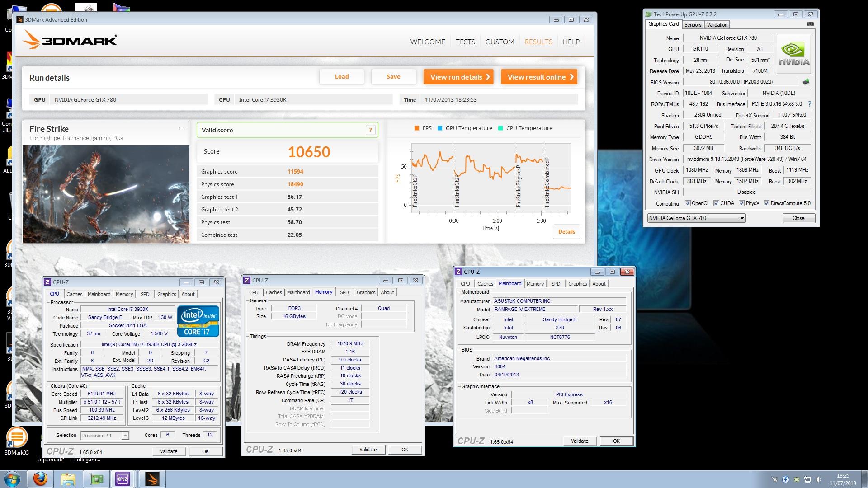
Task: Open the CUSTOM tab in 3DMark
Action: [500, 42]
